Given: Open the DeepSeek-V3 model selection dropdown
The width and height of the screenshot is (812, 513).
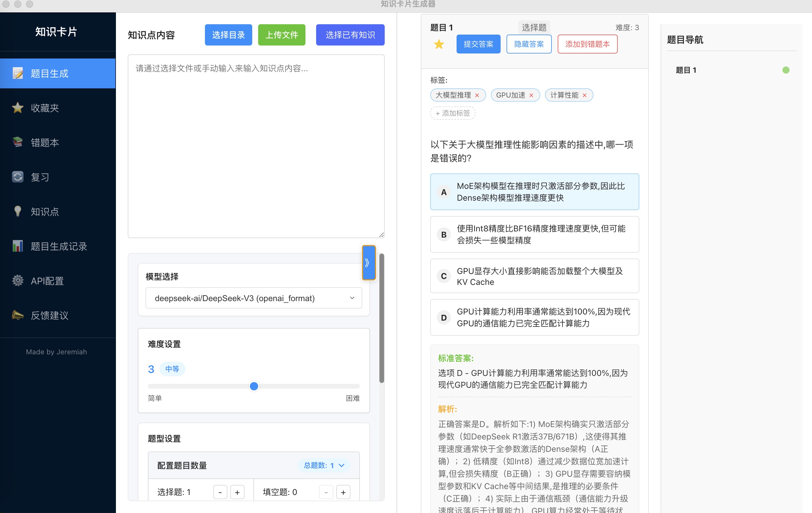Looking at the screenshot, I should [x=254, y=298].
